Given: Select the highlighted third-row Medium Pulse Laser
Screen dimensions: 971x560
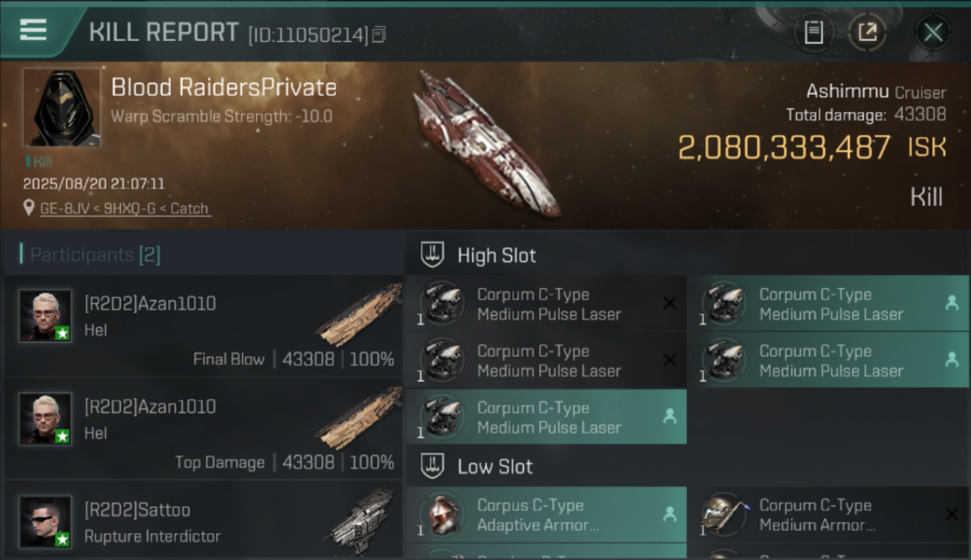Looking at the screenshot, I should coord(546,417).
